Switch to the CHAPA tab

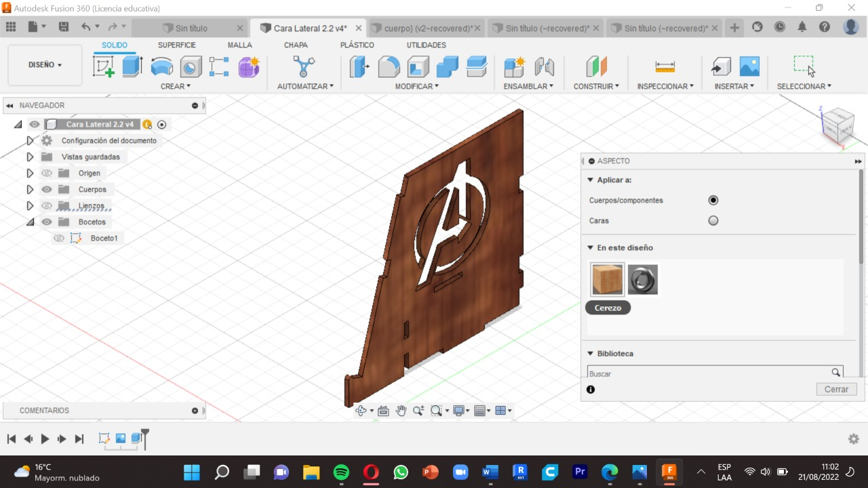(x=296, y=45)
